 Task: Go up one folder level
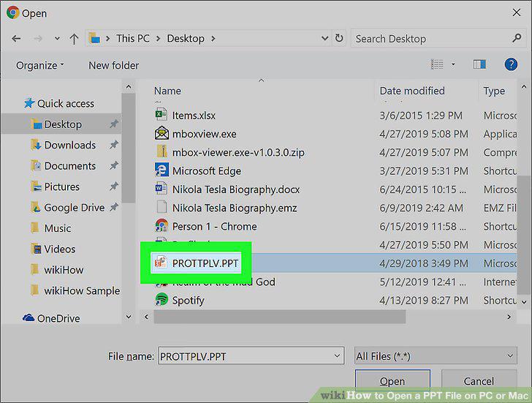pyautogui.click(x=74, y=39)
